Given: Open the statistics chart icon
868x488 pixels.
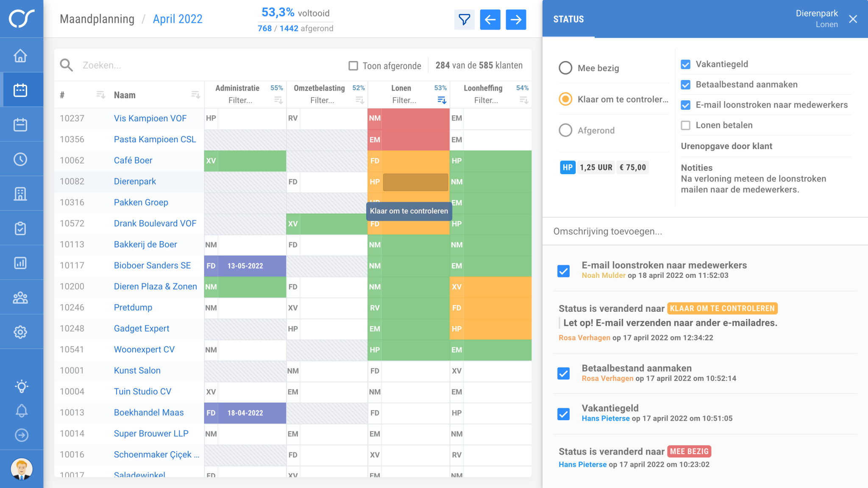Looking at the screenshot, I should [x=21, y=263].
